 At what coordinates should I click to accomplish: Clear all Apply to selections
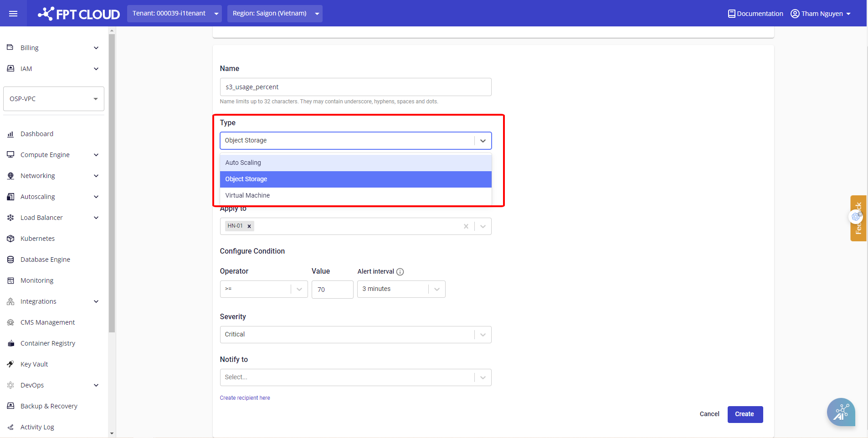click(466, 226)
